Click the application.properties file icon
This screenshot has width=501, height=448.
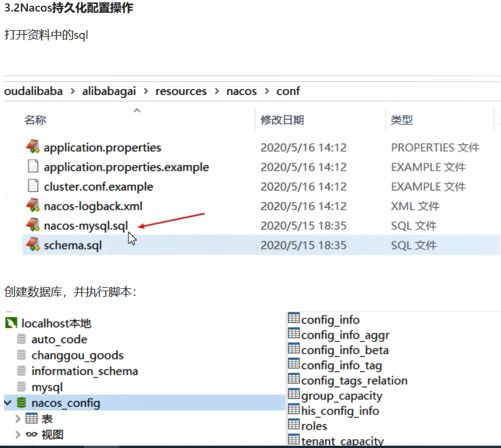(32, 146)
